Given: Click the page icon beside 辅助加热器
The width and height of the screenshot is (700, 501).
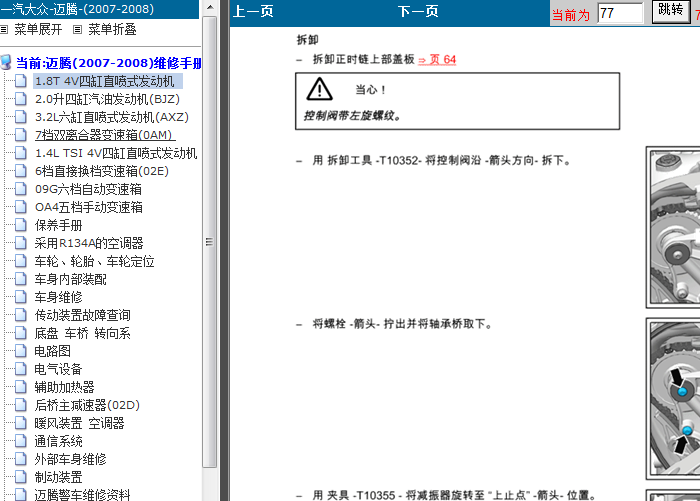Looking at the screenshot, I should 21,387.
